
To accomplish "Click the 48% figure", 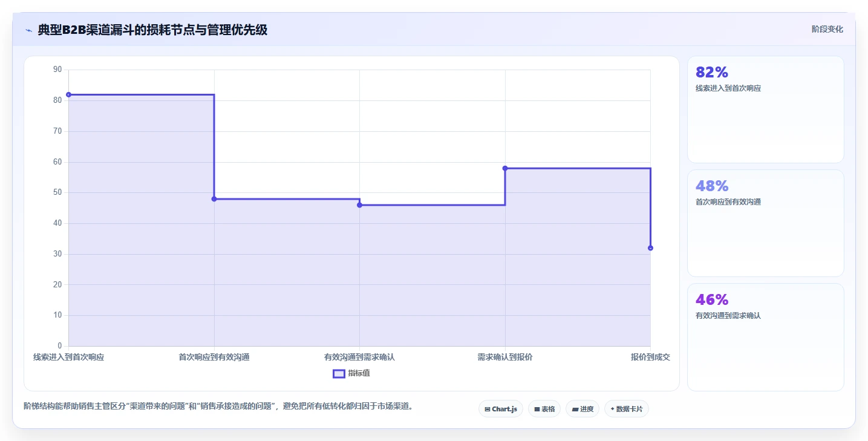I will point(712,186).
